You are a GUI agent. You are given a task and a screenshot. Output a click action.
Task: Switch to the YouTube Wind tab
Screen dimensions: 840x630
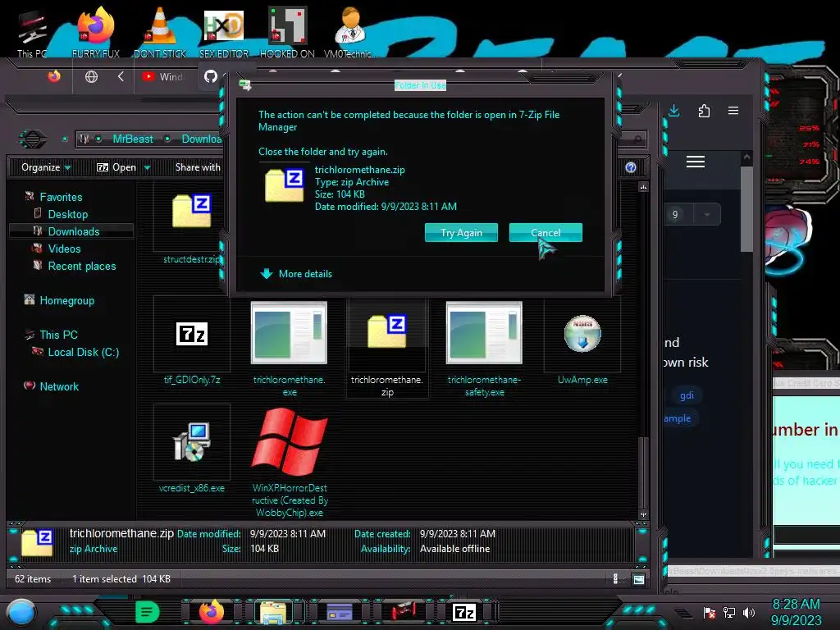[x=162, y=76]
